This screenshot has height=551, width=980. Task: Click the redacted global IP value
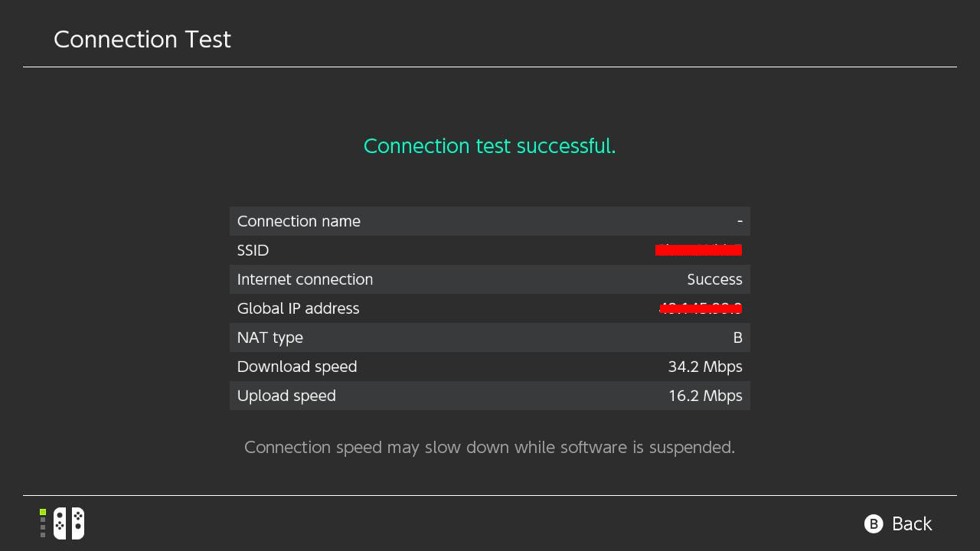[701, 308]
